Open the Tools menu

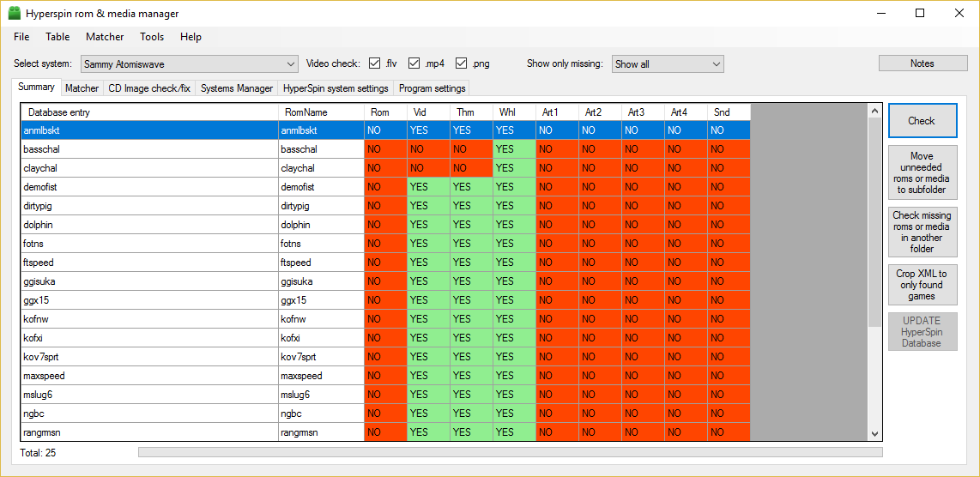click(x=152, y=37)
